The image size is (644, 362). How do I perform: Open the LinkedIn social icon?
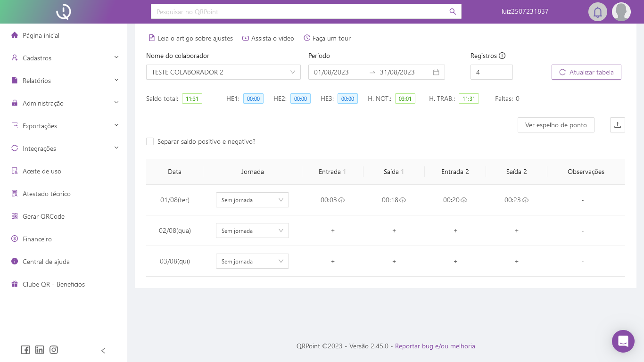coord(40,350)
